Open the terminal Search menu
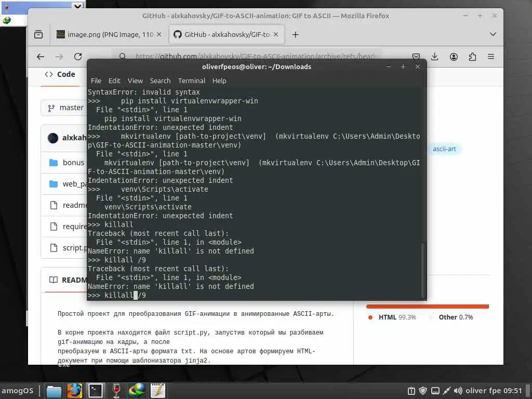This screenshot has height=399, width=532. click(160, 81)
